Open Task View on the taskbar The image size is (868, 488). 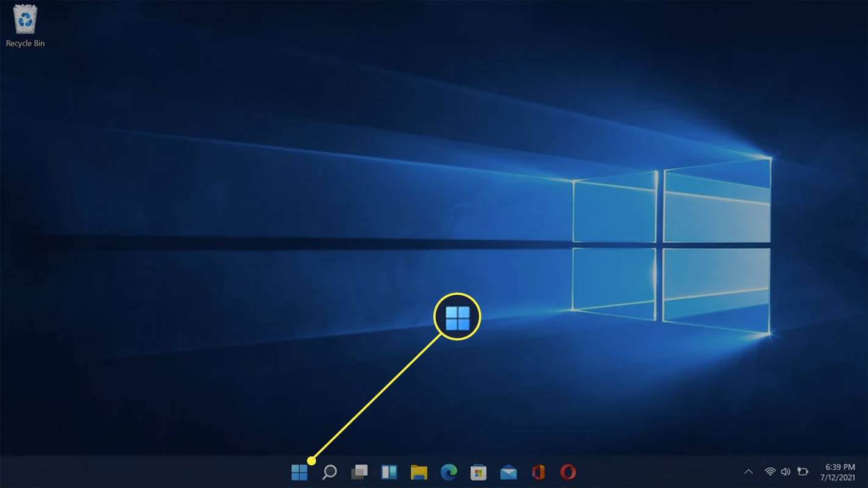360,472
